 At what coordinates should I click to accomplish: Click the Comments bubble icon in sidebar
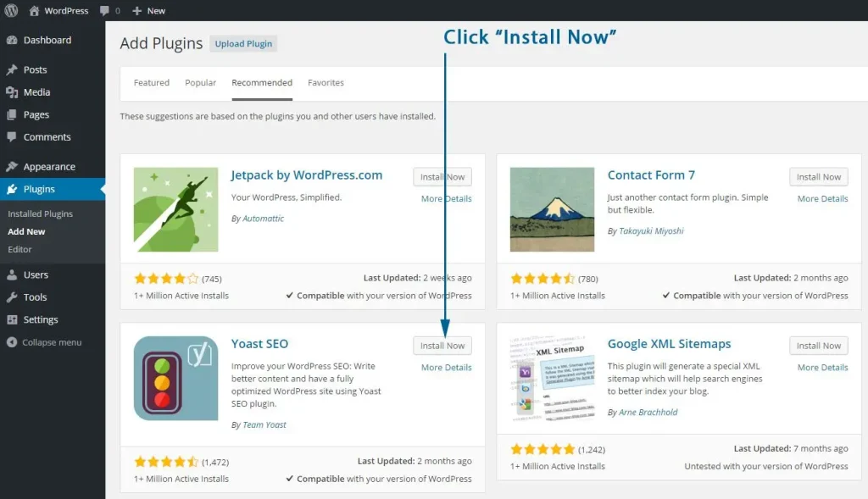click(x=12, y=136)
